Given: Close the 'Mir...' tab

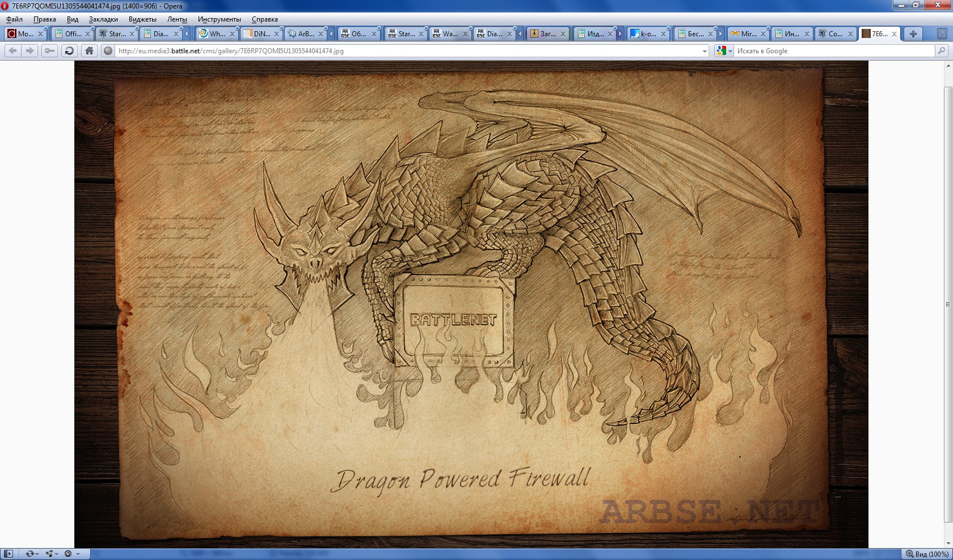Looking at the screenshot, I should tap(763, 34).
